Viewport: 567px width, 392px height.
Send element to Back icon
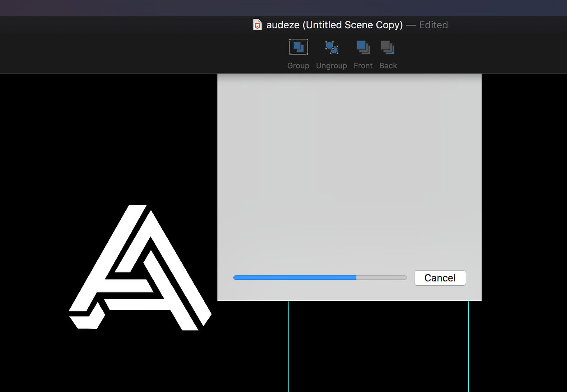tap(388, 47)
